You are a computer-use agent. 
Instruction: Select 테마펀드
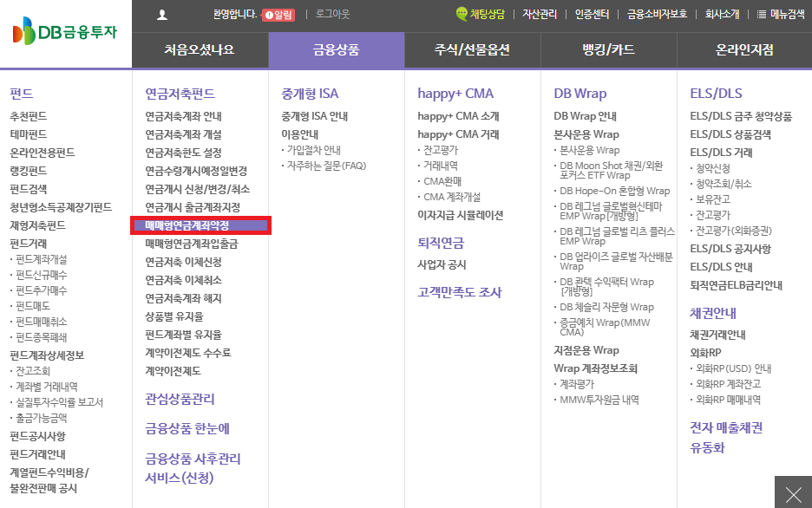(x=29, y=134)
